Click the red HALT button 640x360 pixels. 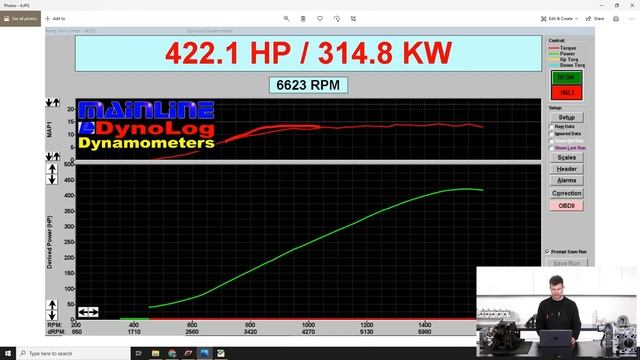point(567,93)
